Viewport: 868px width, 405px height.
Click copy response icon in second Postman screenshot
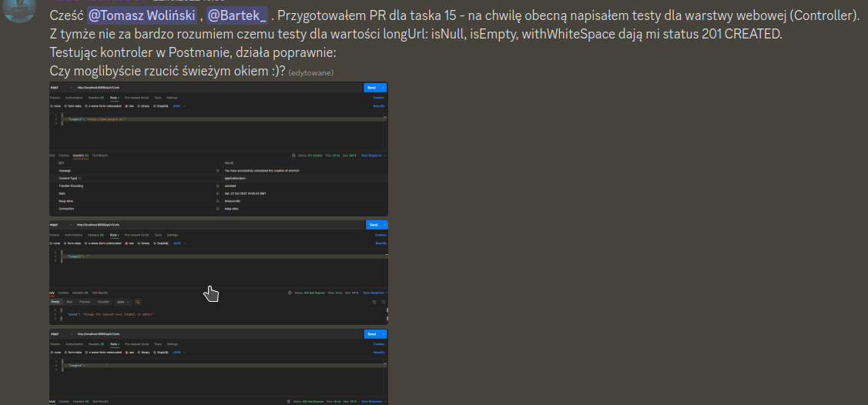coord(374,302)
